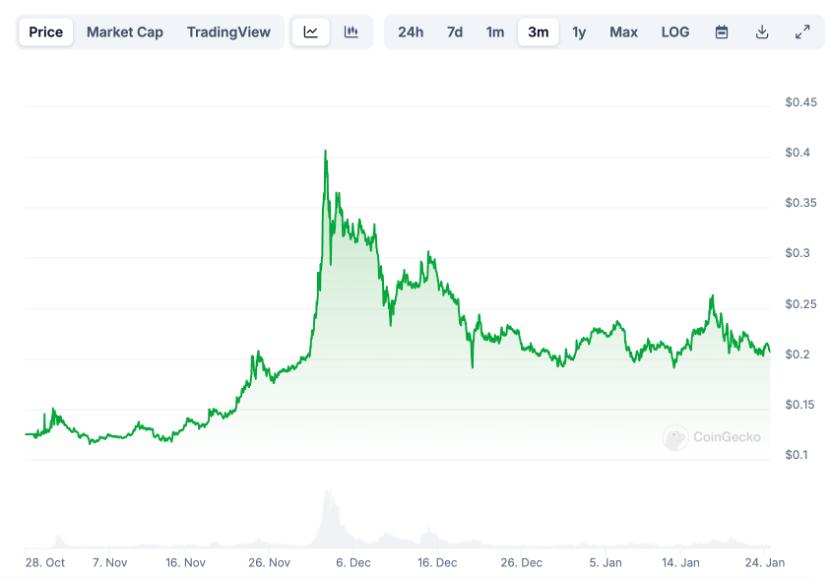Viewport: 832px width, 582px height.
Task: Switch to candlestick chart view
Action: point(351,32)
